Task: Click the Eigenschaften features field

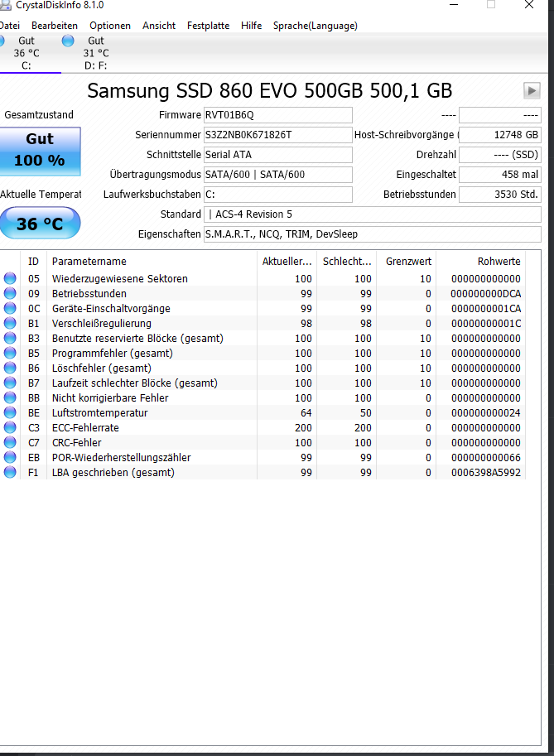Action: pos(372,234)
